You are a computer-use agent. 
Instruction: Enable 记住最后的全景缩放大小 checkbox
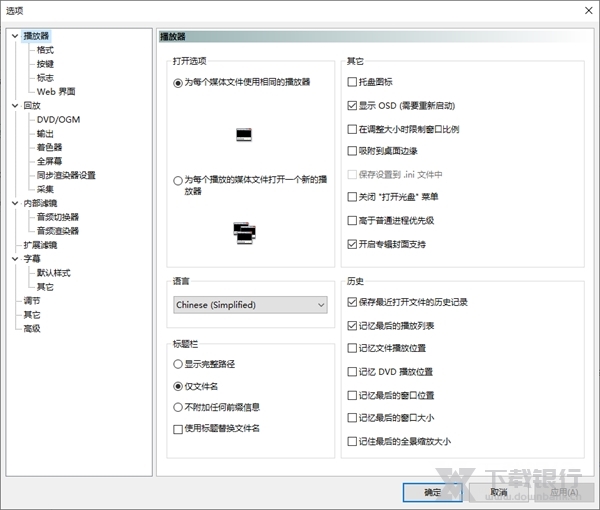(352, 442)
